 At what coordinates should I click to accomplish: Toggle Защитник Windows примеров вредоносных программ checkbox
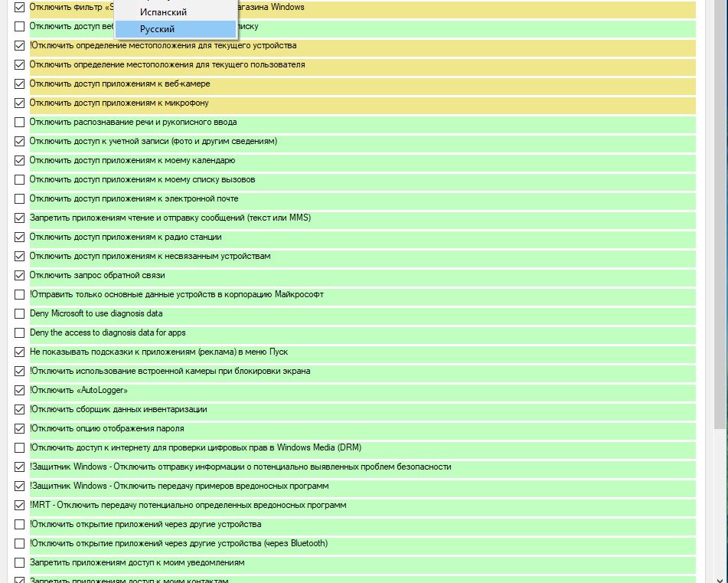pyautogui.click(x=19, y=486)
